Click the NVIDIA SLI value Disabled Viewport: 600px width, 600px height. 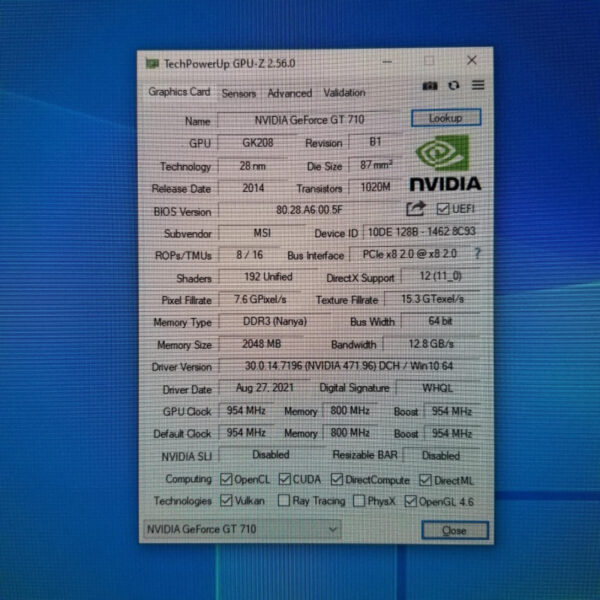[x=271, y=455]
